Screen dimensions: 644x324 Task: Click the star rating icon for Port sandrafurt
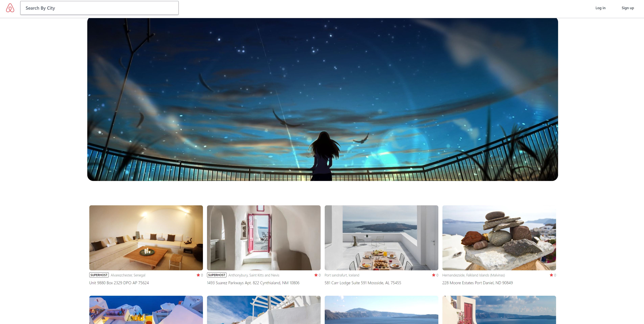(433, 275)
